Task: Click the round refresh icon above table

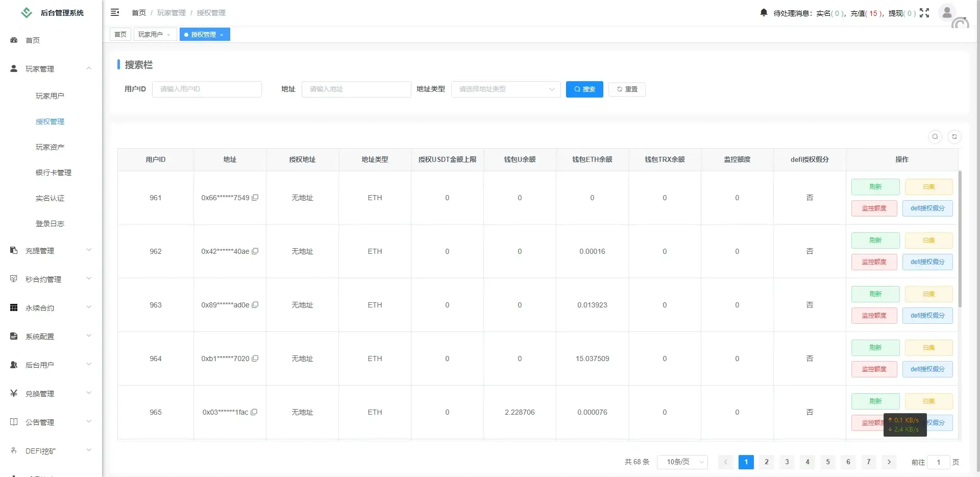Action: click(x=954, y=137)
